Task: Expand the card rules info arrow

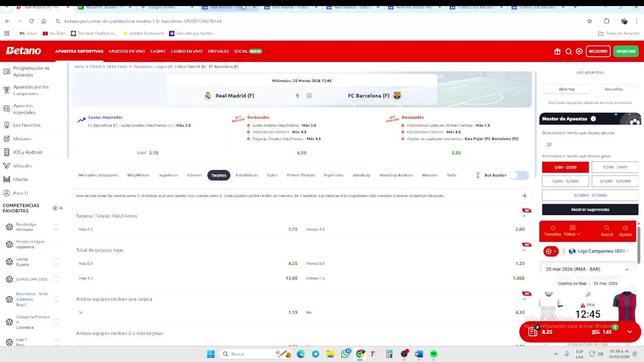Action: click(x=524, y=196)
